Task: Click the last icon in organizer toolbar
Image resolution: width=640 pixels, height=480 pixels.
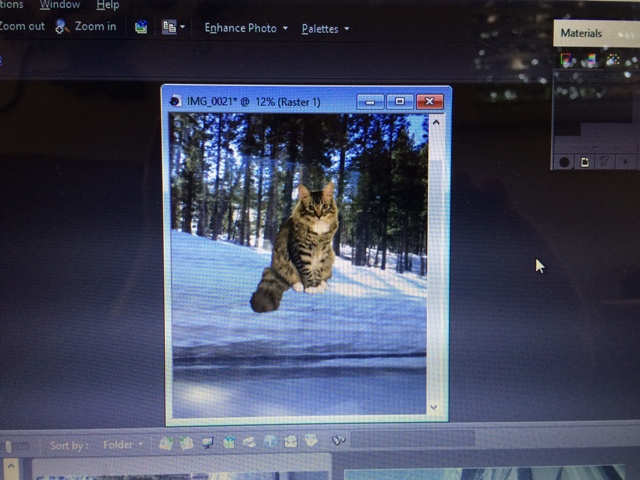Action: coord(338,441)
